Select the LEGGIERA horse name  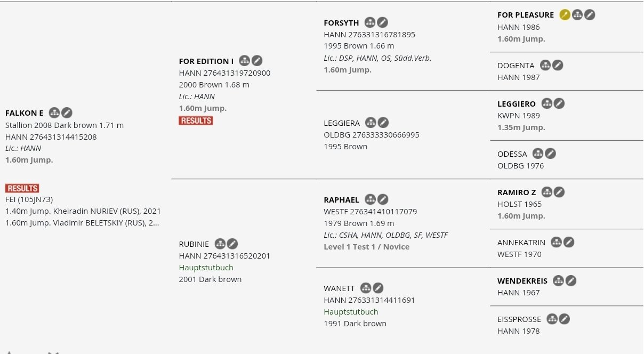[342, 123]
